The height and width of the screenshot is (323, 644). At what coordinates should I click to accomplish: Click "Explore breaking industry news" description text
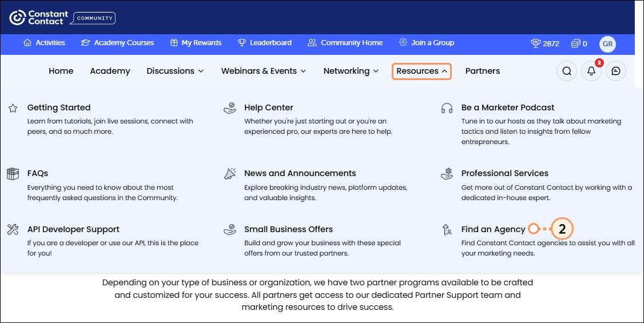click(325, 193)
